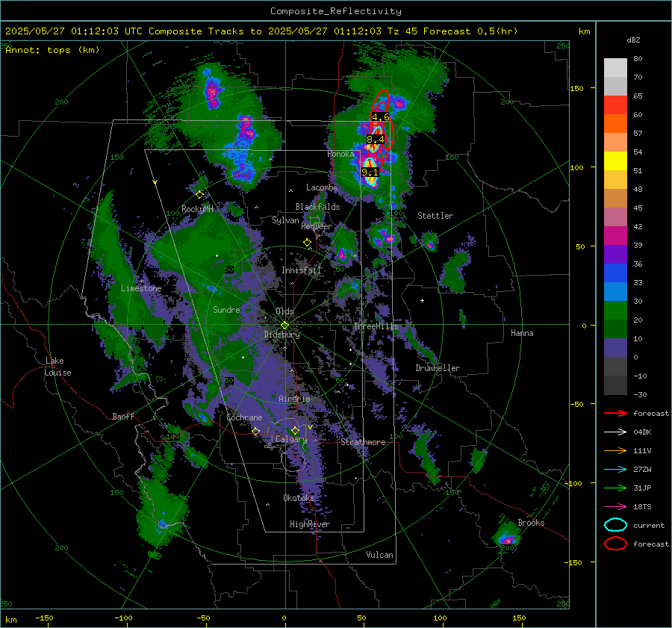
Task: Click the storm top label 8.4
Action: 376,139
